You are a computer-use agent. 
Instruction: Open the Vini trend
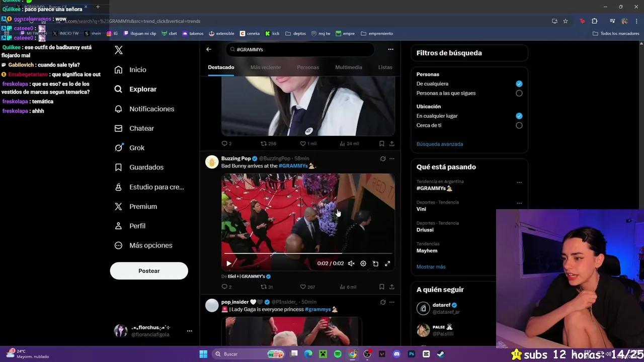coord(421,209)
